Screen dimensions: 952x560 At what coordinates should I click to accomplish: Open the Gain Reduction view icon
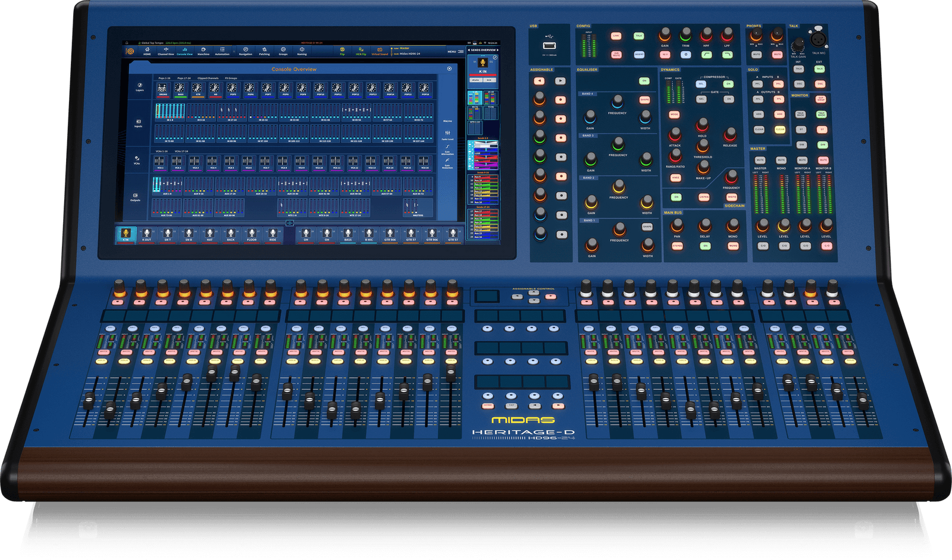tap(447, 163)
